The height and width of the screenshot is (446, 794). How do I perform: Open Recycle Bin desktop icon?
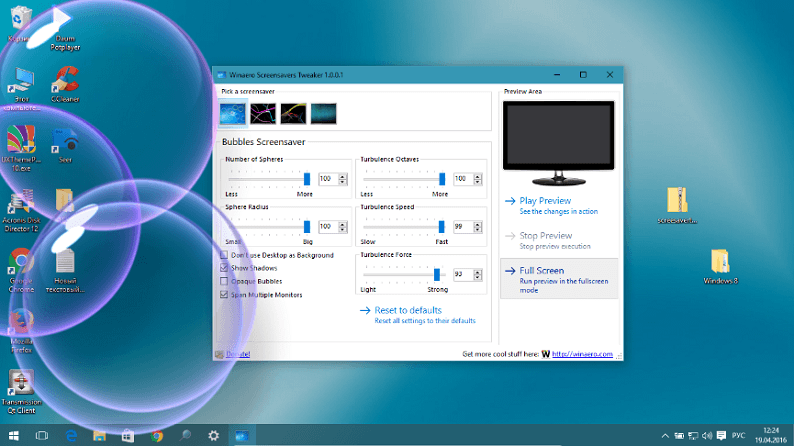coord(20,24)
